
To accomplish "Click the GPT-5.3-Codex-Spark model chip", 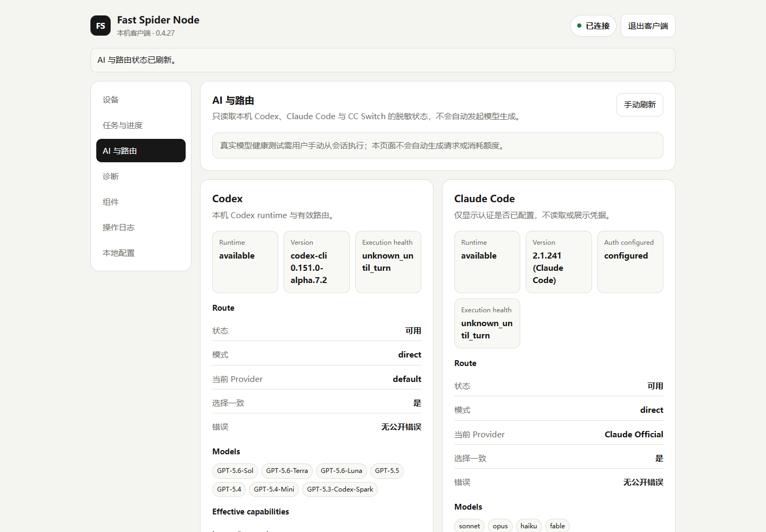I will 340,489.
